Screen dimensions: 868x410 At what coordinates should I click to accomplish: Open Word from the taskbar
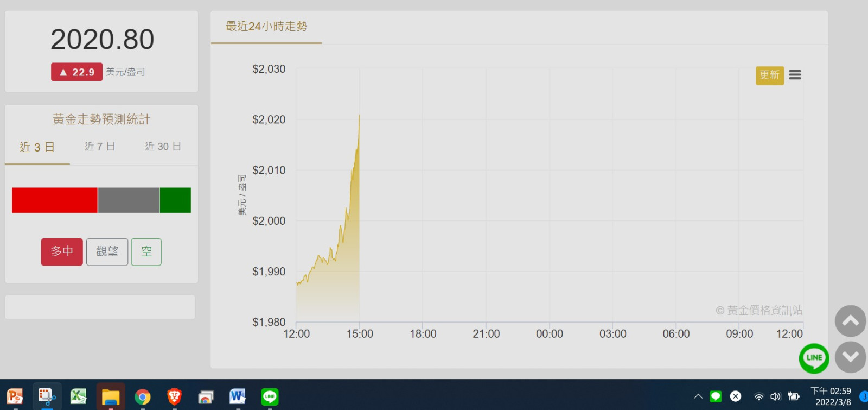[x=238, y=396]
